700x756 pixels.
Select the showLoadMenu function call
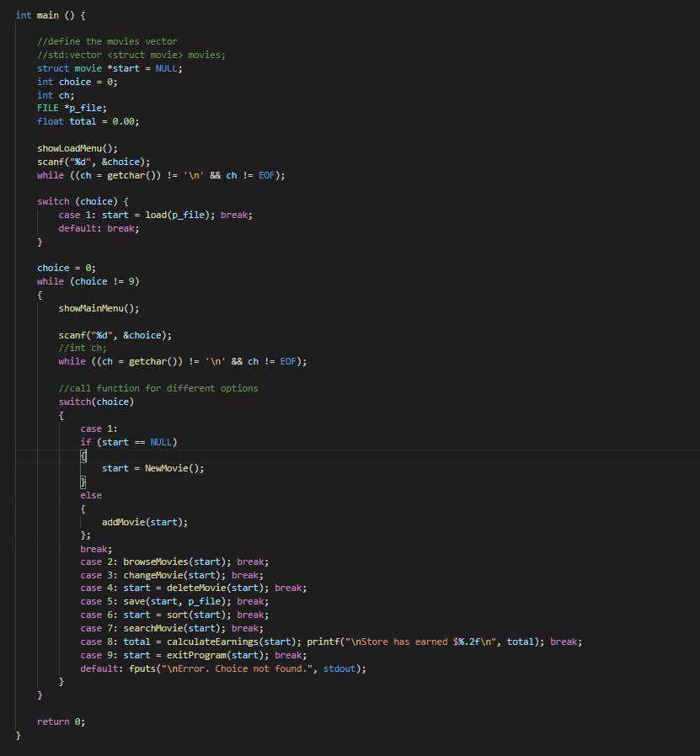point(71,147)
